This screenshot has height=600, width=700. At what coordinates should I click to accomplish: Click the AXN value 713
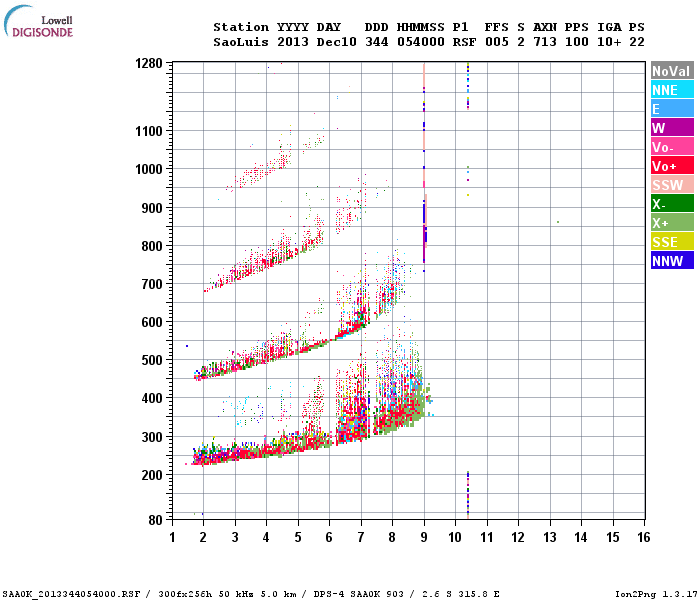[545, 42]
